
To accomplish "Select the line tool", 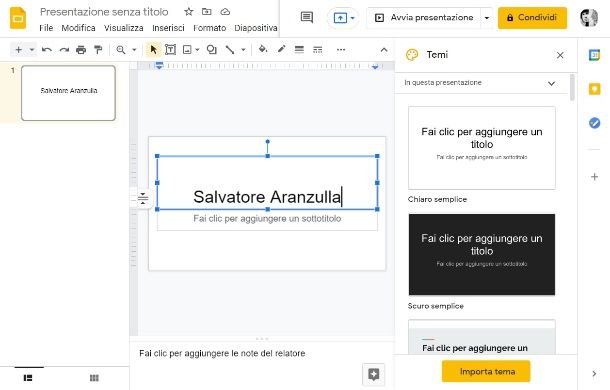I will tap(230, 49).
